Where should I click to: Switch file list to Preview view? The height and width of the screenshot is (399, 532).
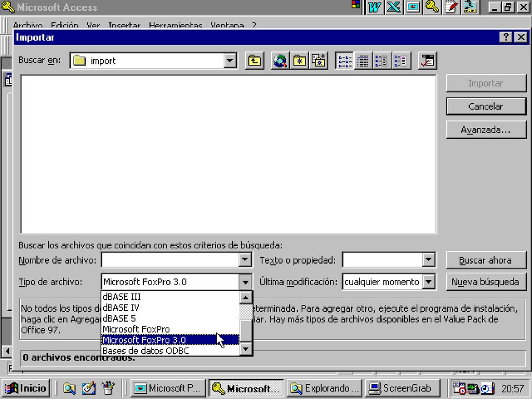pos(401,61)
